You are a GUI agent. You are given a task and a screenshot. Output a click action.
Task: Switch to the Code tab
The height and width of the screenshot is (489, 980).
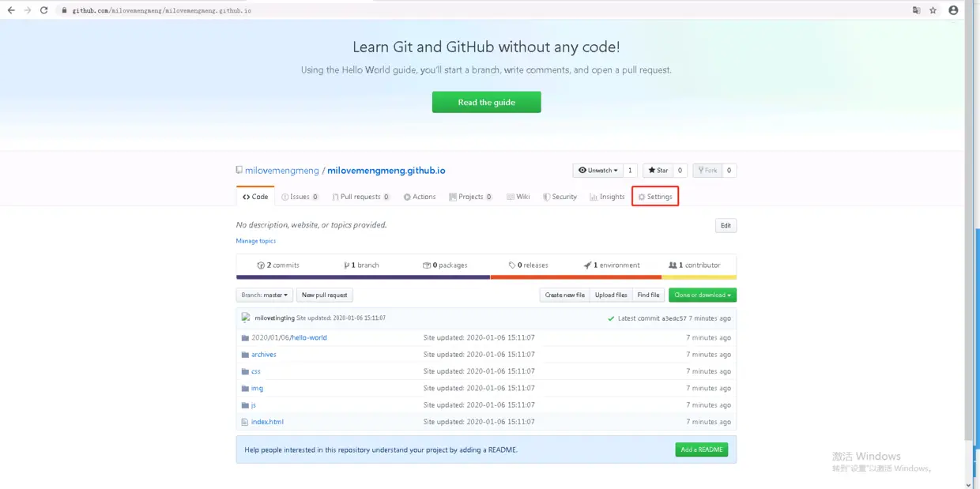255,197
